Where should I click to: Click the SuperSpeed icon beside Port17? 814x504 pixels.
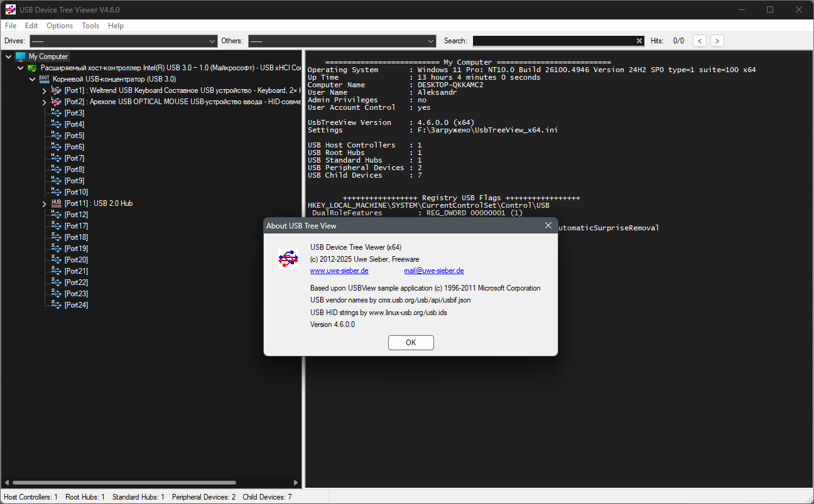pos(56,226)
